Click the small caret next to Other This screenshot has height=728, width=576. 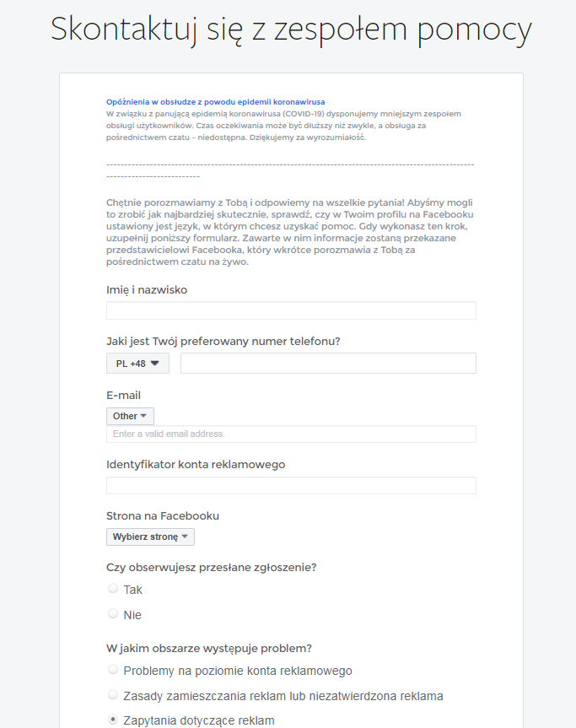[x=143, y=416]
